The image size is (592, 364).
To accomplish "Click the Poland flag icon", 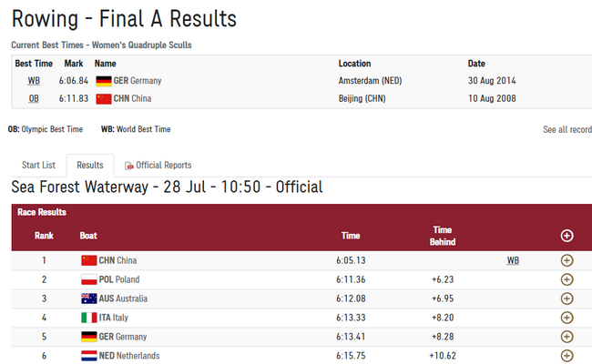I will (x=89, y=279).
